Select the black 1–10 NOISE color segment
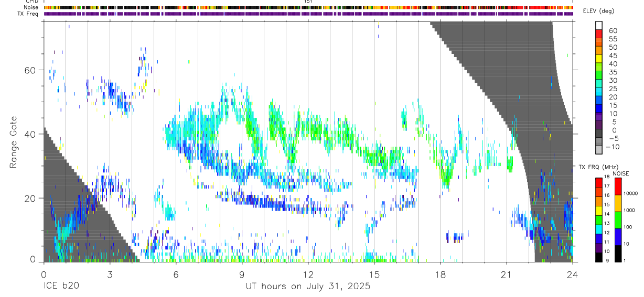Viewport: 644px width, 297px height. coord(618,253)
